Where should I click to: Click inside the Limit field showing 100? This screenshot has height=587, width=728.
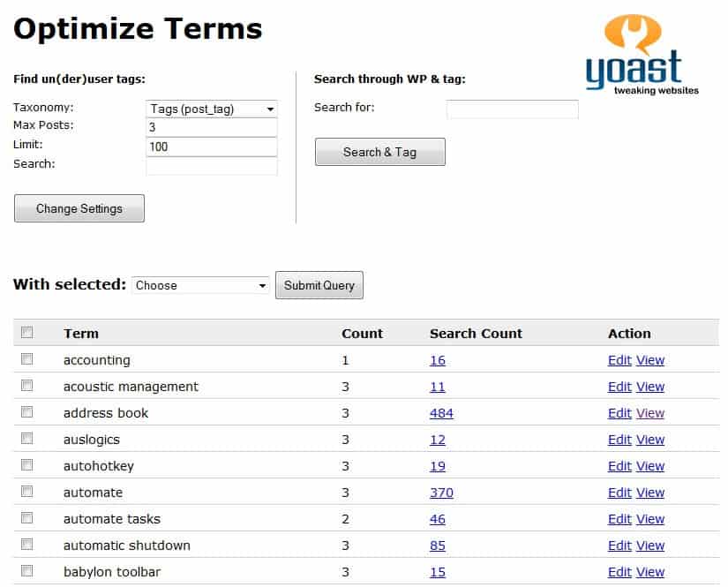pyautogui.click(x=210, y=146)
